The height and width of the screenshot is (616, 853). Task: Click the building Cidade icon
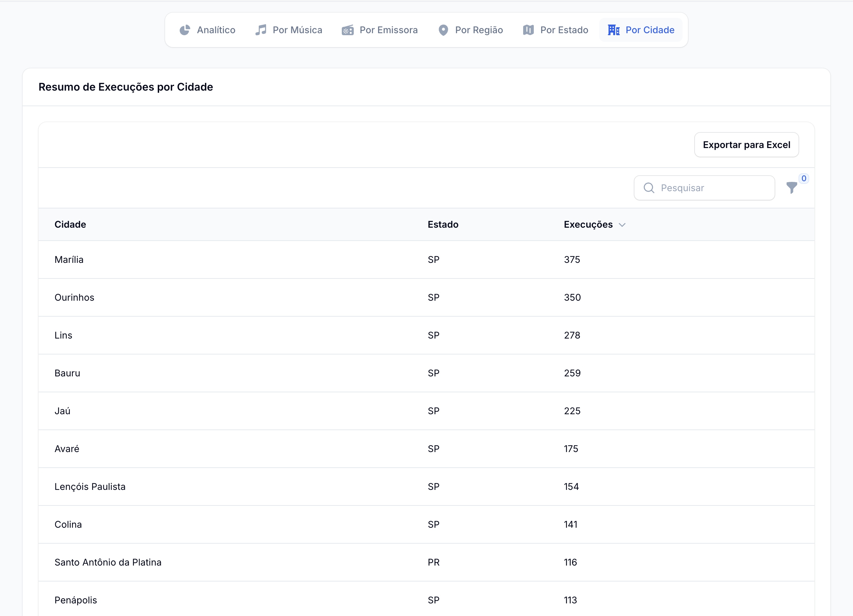coord(614,30)
